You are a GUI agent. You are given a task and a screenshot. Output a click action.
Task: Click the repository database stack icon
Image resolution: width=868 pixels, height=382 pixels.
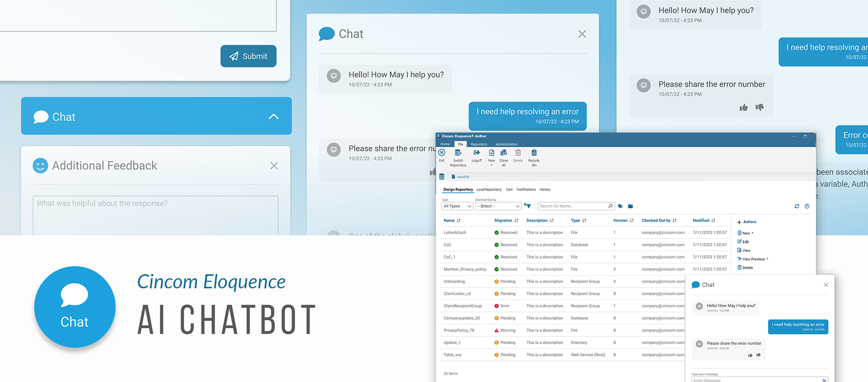(x=442, y=177)
